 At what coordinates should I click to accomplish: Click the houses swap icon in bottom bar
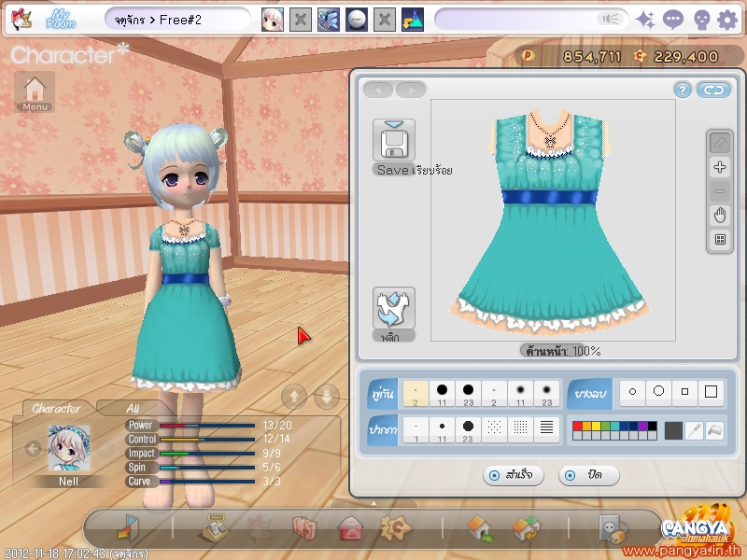pos(526,529)
